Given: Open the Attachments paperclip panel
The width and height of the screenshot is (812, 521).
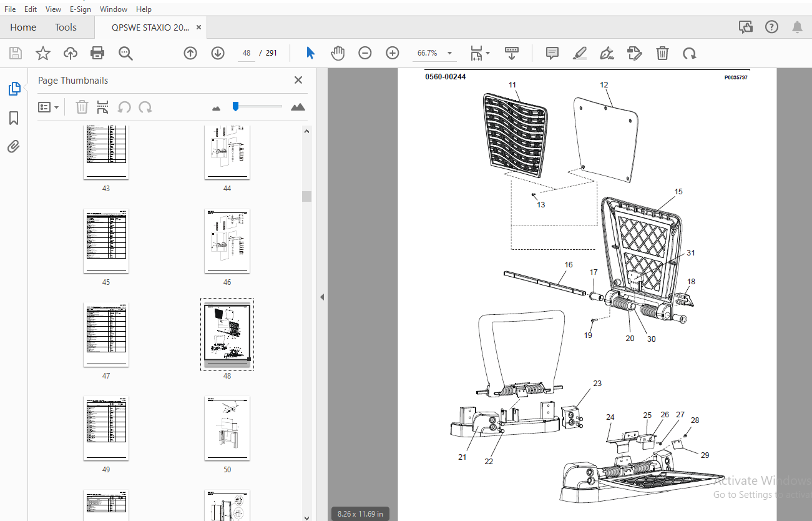Looking at the screenshot, I should tap(14, 147).
